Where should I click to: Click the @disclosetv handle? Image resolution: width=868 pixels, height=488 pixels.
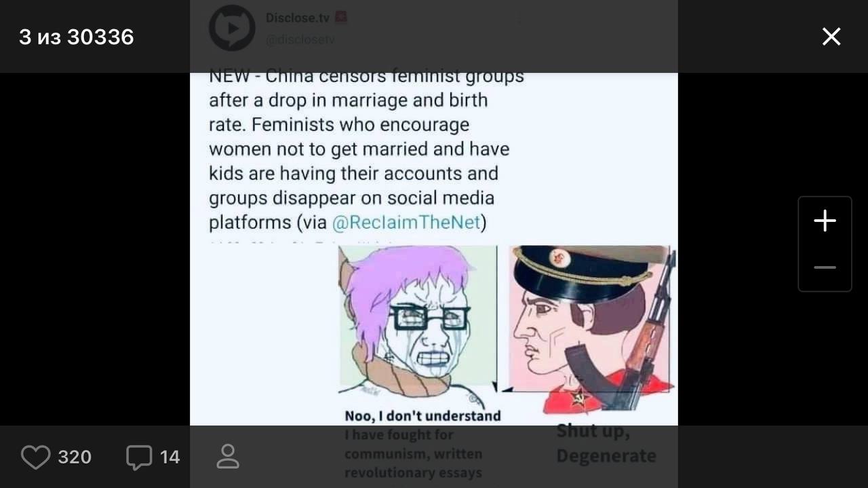300,40
